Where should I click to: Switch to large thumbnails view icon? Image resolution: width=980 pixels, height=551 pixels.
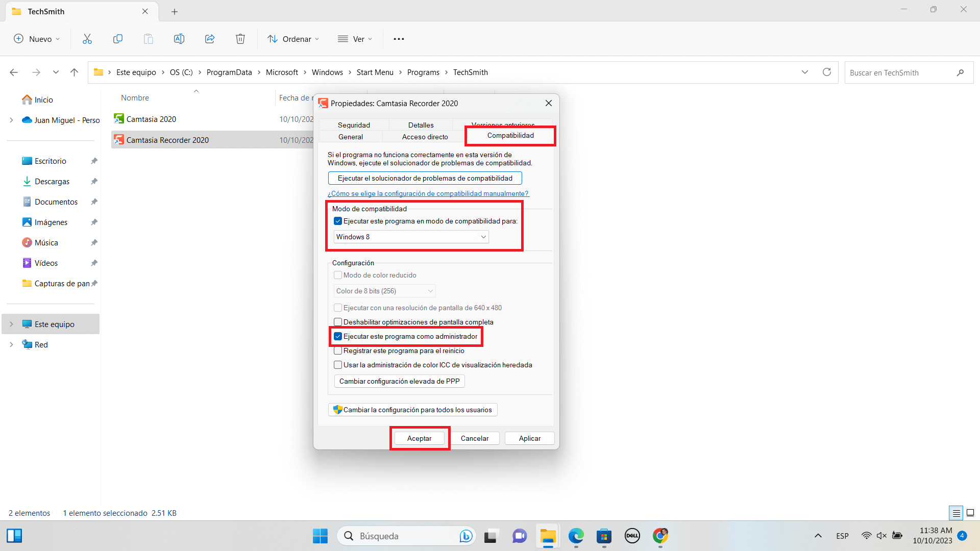970,513
